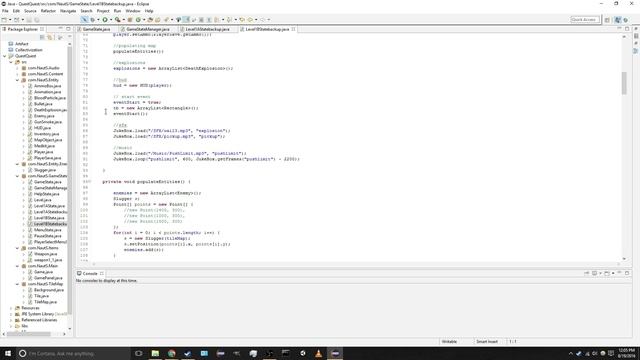Expand the com.Neat5.Content package
Image resolution: width=640 pixels, height=360 pixels.
tap(18, 74)
